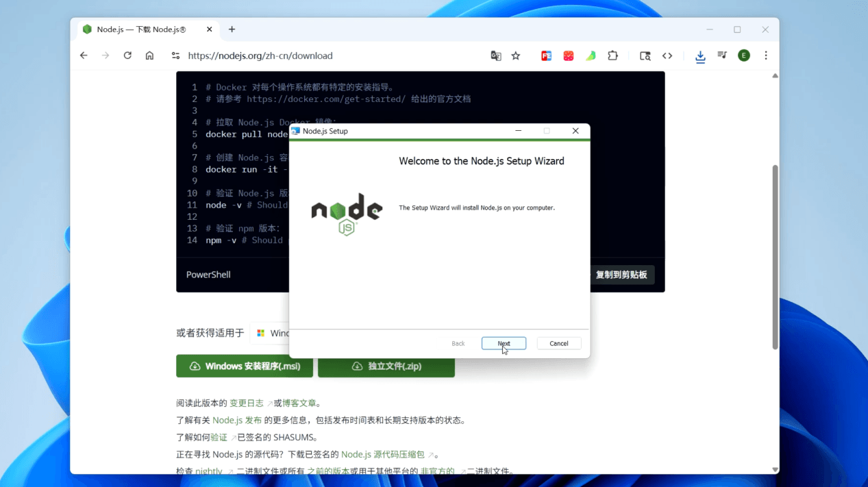Image resolution: width=868 pixels, height=487 pixels.
Task: Click the code brackets extension icon
Action: click(x=667, y=56)
